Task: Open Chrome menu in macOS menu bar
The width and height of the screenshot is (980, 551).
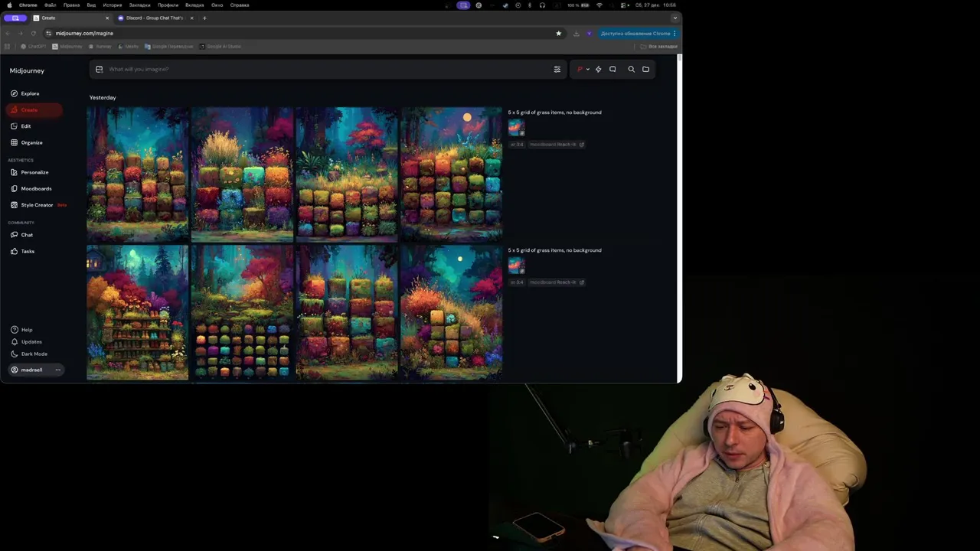Action: 28,5
